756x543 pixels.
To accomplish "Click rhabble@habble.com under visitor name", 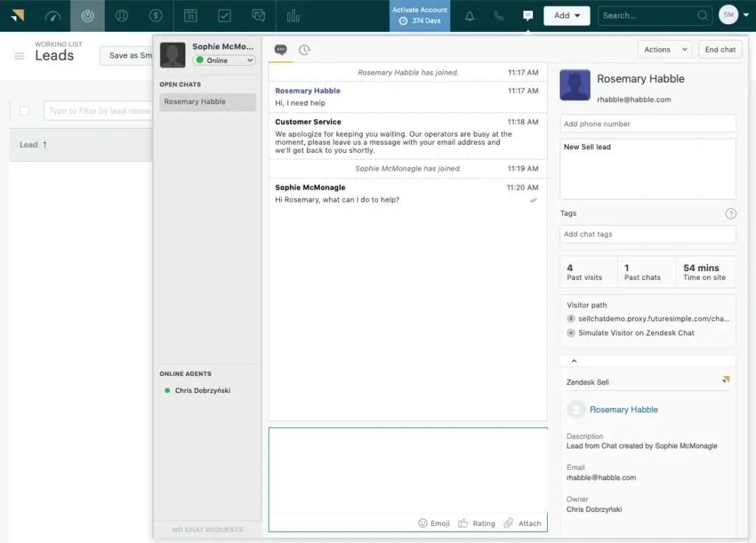I will pyautogui.click(x=633, y=100).
